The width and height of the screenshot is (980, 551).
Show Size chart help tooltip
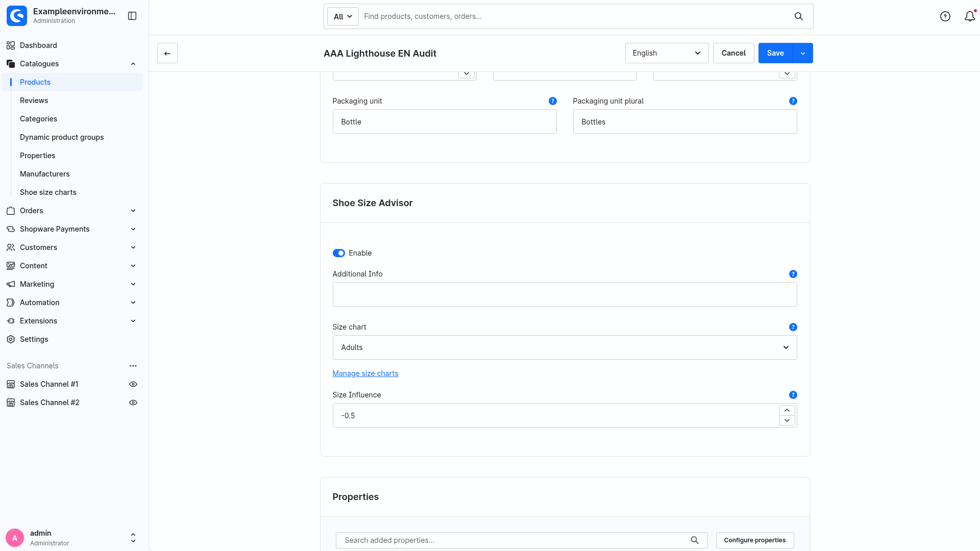coord(793,327)
